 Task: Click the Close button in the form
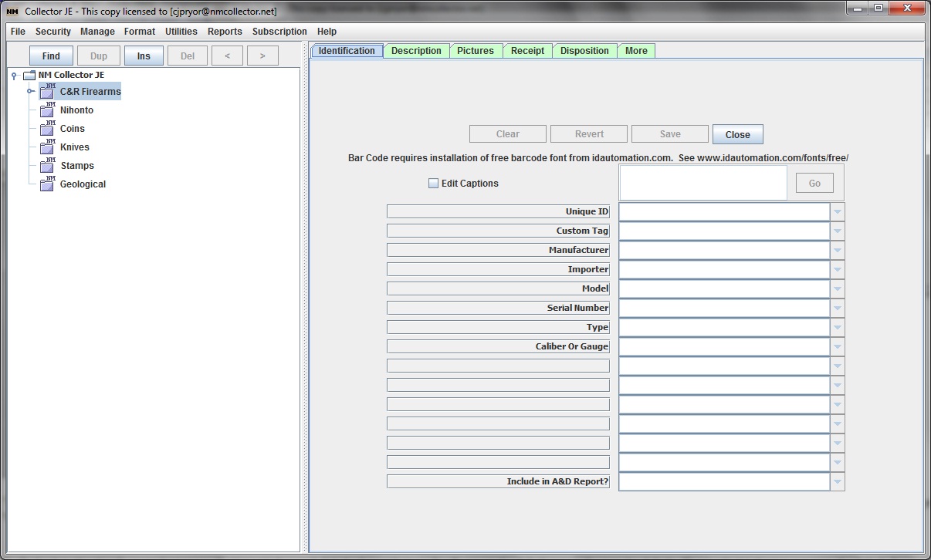pos(737,134)
